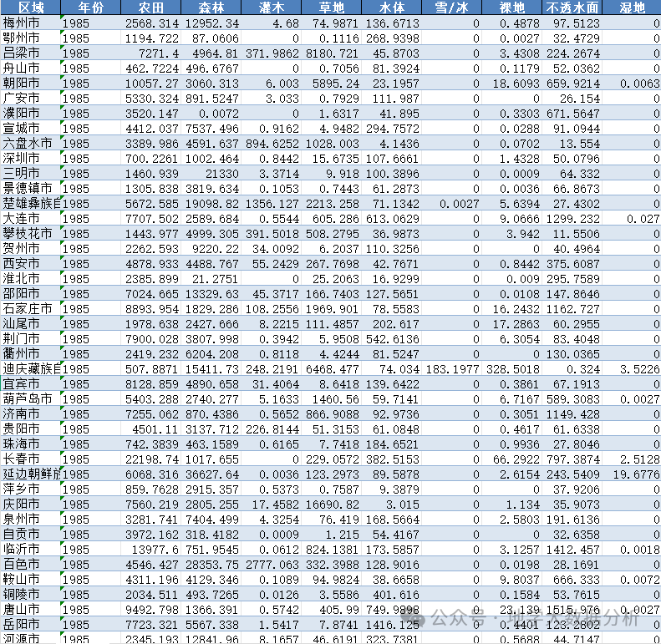Screen dimensions: 661x644
Task: Click the 庆阳市 region cell
Action: pos(31,505)
